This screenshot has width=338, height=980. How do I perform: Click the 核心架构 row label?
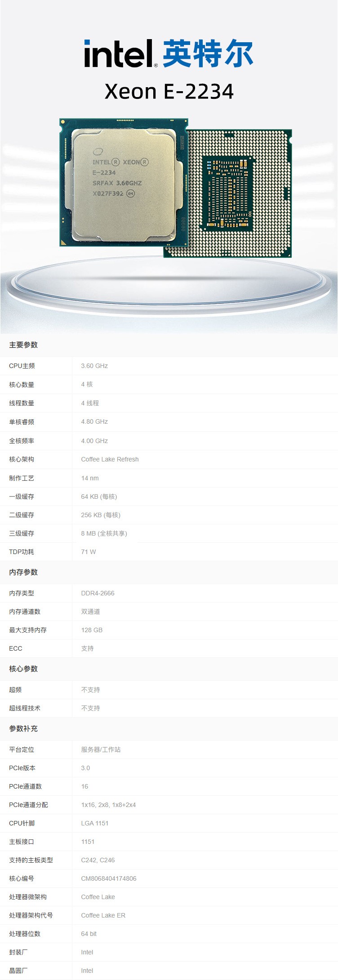pos(22,459)
